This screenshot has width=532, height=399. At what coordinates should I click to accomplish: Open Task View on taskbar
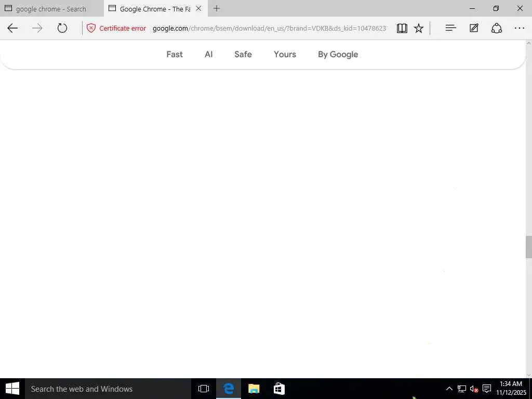coord(204,389)
